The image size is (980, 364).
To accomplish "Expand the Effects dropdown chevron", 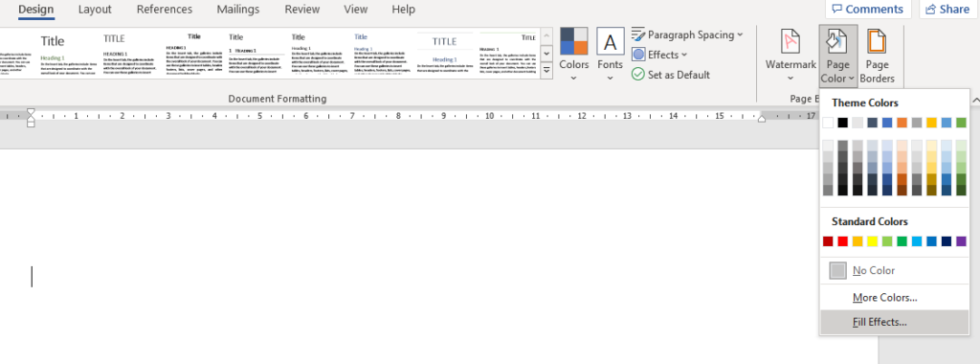I will coord(683,55).
